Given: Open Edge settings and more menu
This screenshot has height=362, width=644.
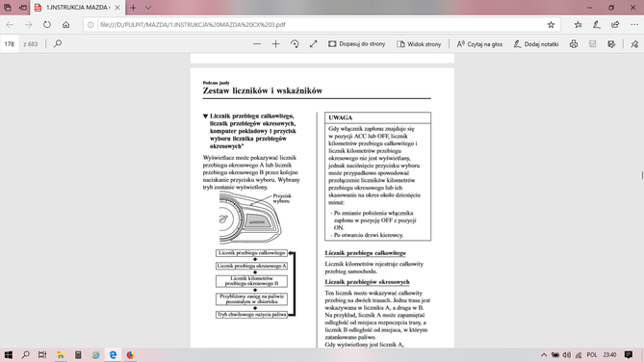Looking at the screenshot, I should pos(634,25).
